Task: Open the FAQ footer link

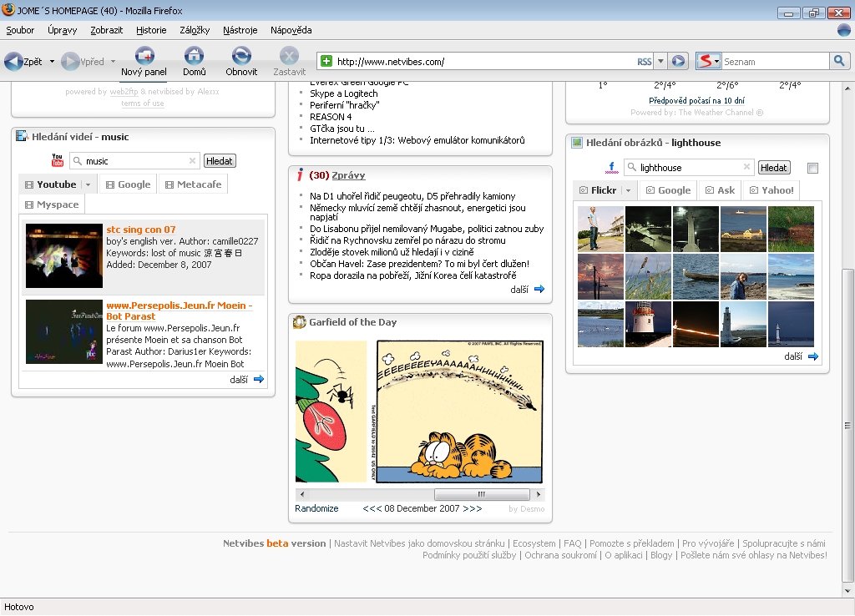Action: click(573, 543)
